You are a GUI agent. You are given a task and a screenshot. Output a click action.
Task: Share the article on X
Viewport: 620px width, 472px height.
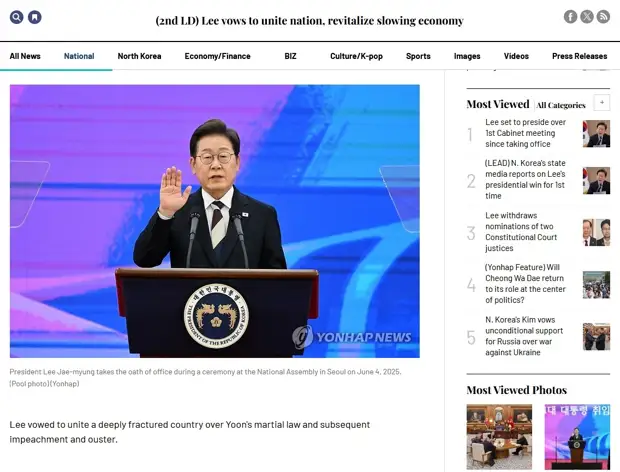(587, 17)
